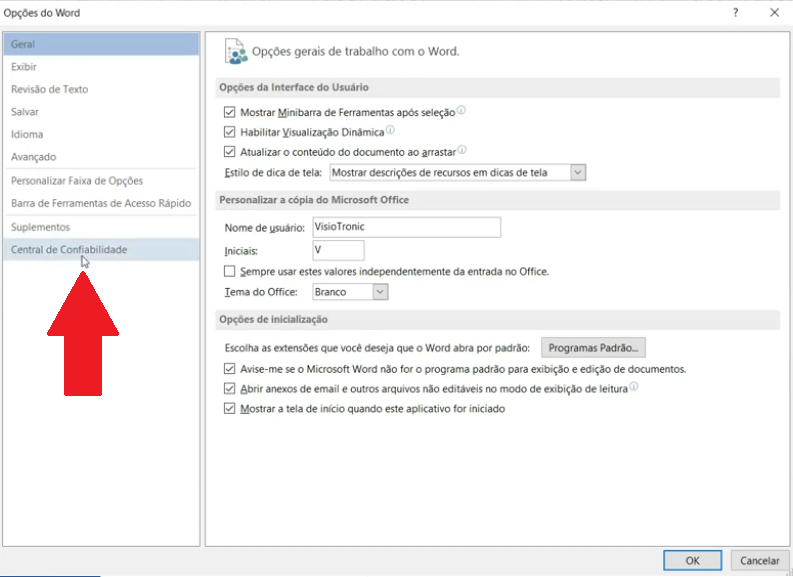Viewport: 793px width, 577px height.
Task: Go to Personalizar Faixa de Opções
Action: pyautogui.click(x=76, y=181)
